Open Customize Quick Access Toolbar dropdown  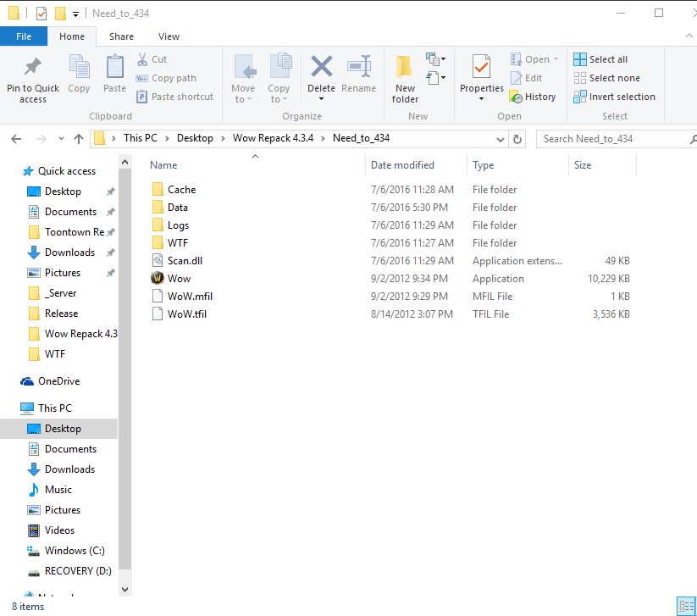(76, 14)
